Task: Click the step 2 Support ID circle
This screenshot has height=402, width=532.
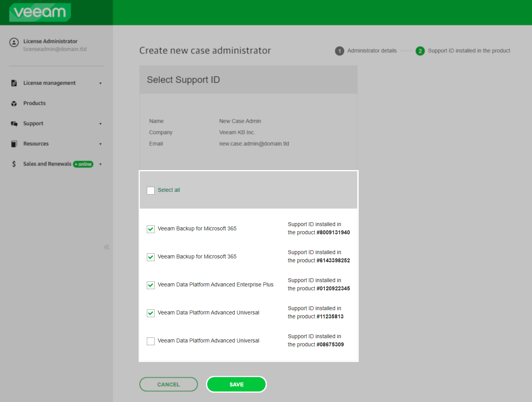Action: click(420, 51)
